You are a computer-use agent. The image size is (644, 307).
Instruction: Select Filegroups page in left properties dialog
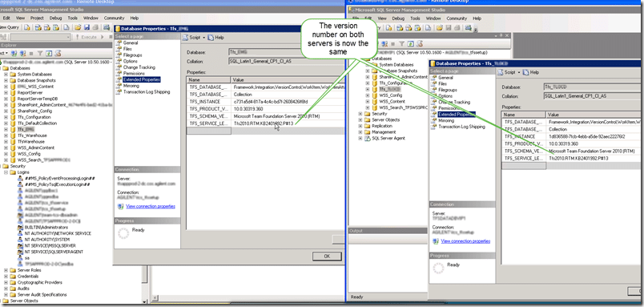tap(132, 55)
